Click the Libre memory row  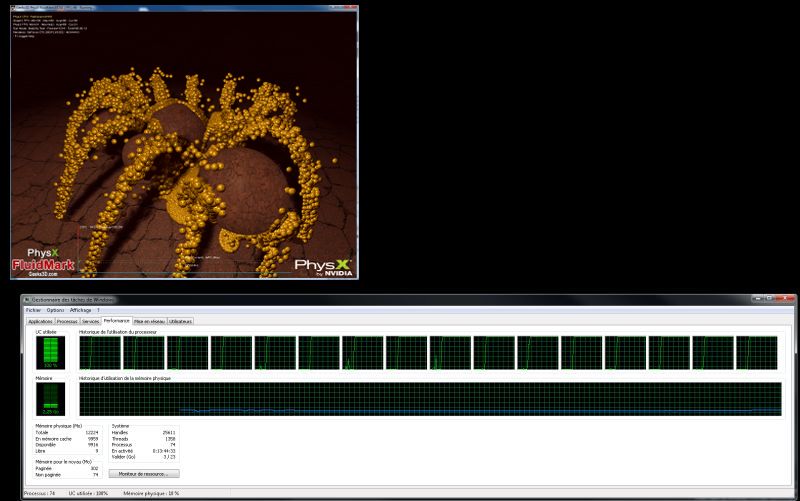(x=66, y=451)
